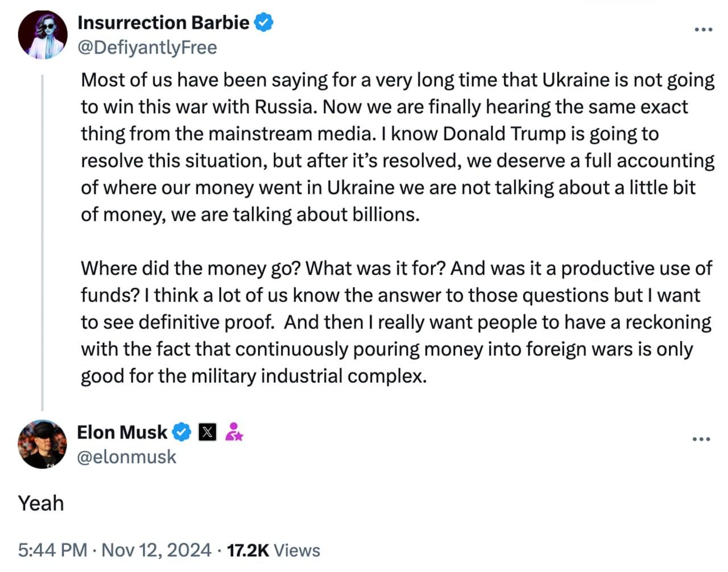Click the 17.2K Views count
This screenshot has width=728, height=572.
[248, 550]
